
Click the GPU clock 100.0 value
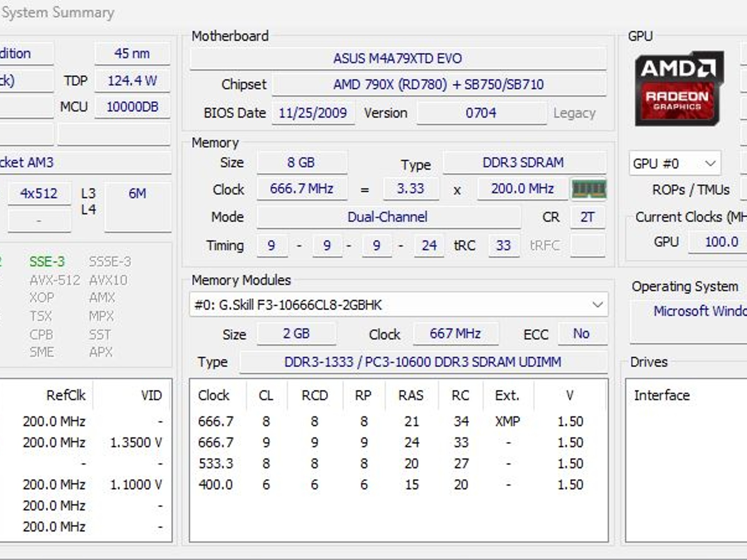point(718,242)
